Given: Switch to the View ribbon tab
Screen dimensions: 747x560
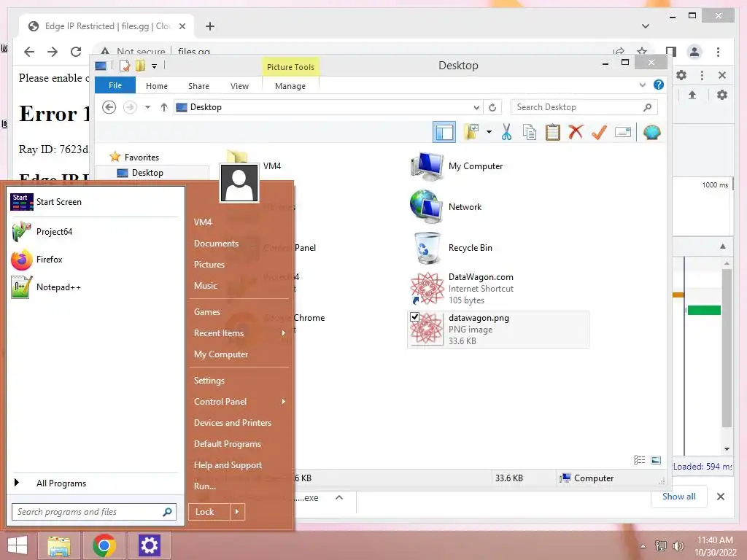Looking at the screenshot, I should click(239, 86).
